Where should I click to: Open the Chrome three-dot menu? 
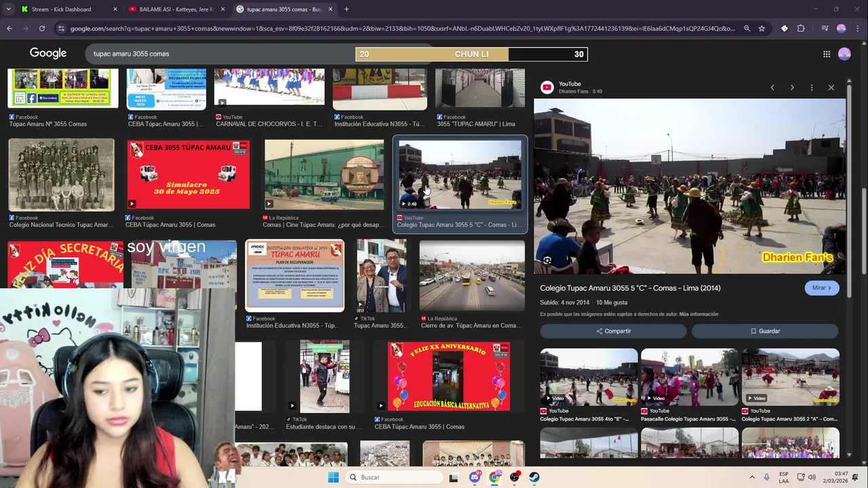coord(857,28)
